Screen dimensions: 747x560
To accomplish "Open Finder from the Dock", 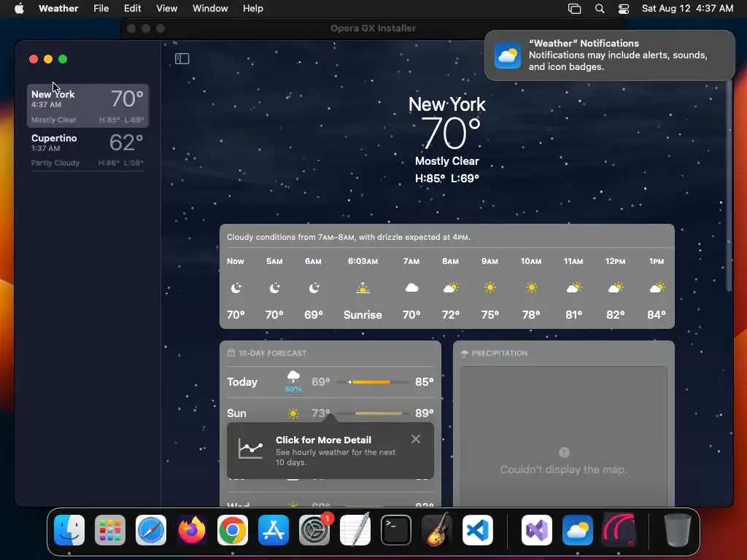I will click(69, 530).
